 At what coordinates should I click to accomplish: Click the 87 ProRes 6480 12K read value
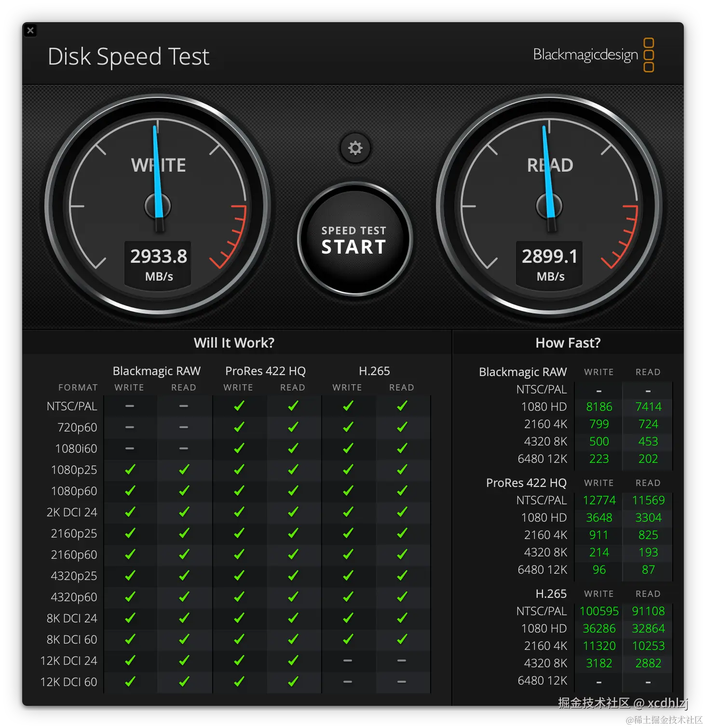click(648, 570)
